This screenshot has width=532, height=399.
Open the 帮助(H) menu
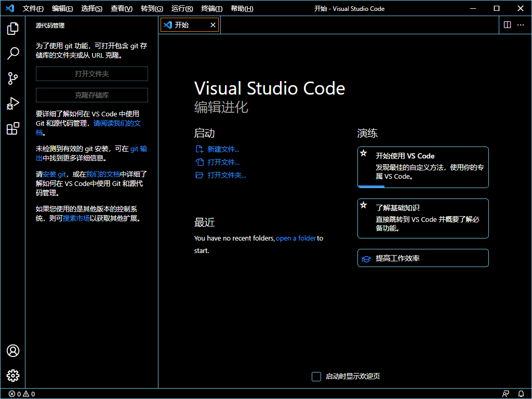click(242, 8)
